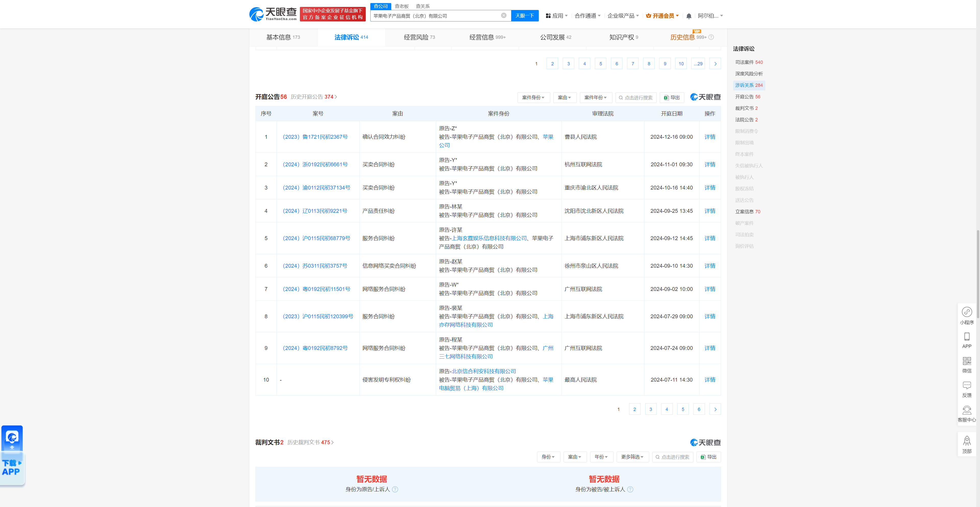Open 深度风险分析 in sidebar
Viewport: 980px width, 507px height.
click(749, 74)
